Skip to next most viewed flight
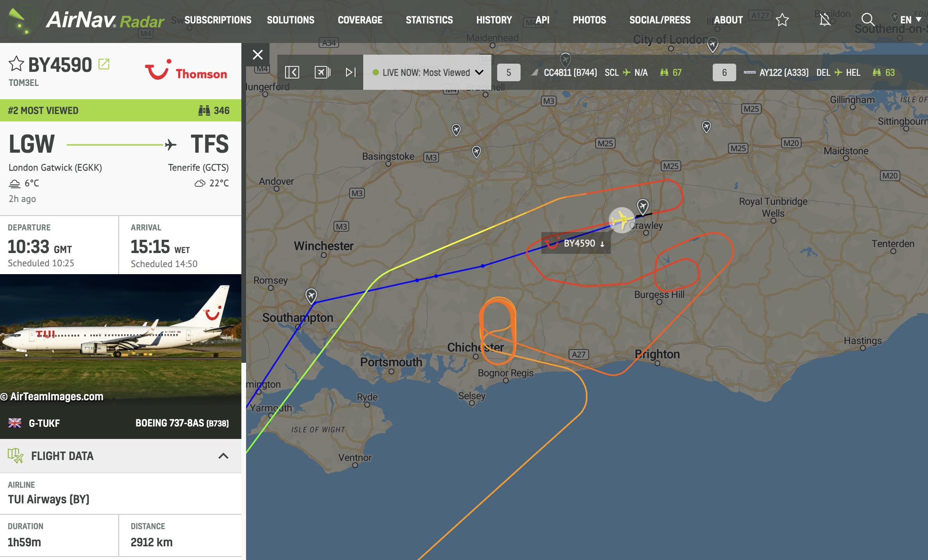 click(x=351, y=72)
